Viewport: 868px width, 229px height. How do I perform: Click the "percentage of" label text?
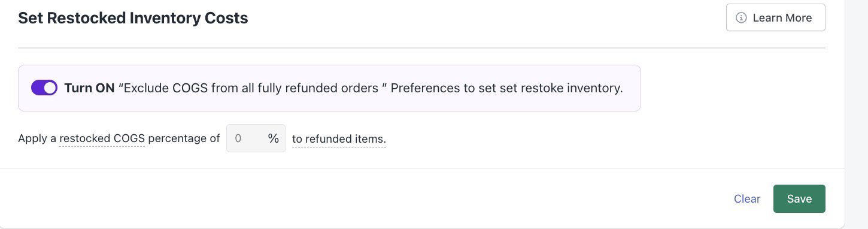184,138
